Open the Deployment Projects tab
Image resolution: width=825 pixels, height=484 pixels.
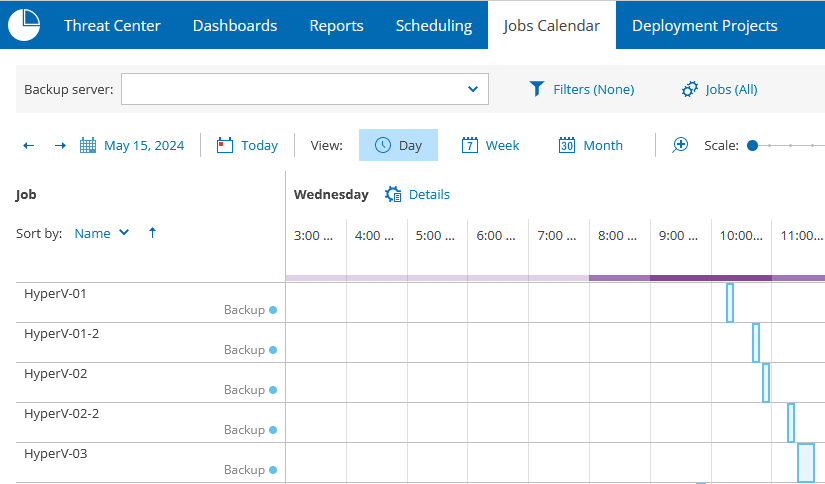point(705,25)
